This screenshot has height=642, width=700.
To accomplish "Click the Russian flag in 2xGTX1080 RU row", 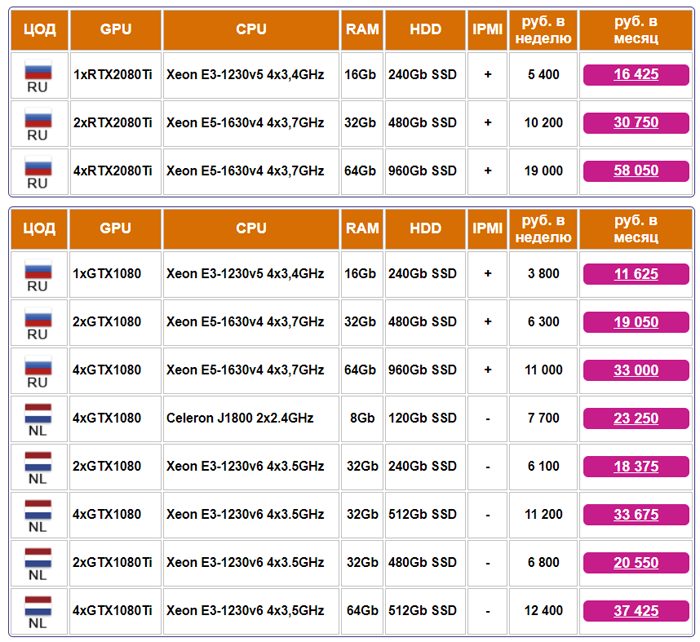I will tap(38, 317).
